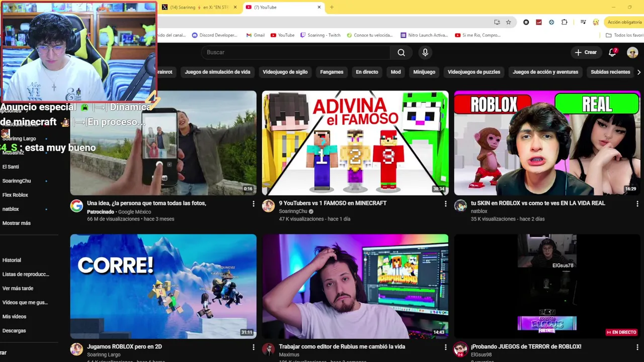Viewport: 644px width, 362px height.
Task: Click the ElGsus98 channel avatar
Action: (460, 349)
